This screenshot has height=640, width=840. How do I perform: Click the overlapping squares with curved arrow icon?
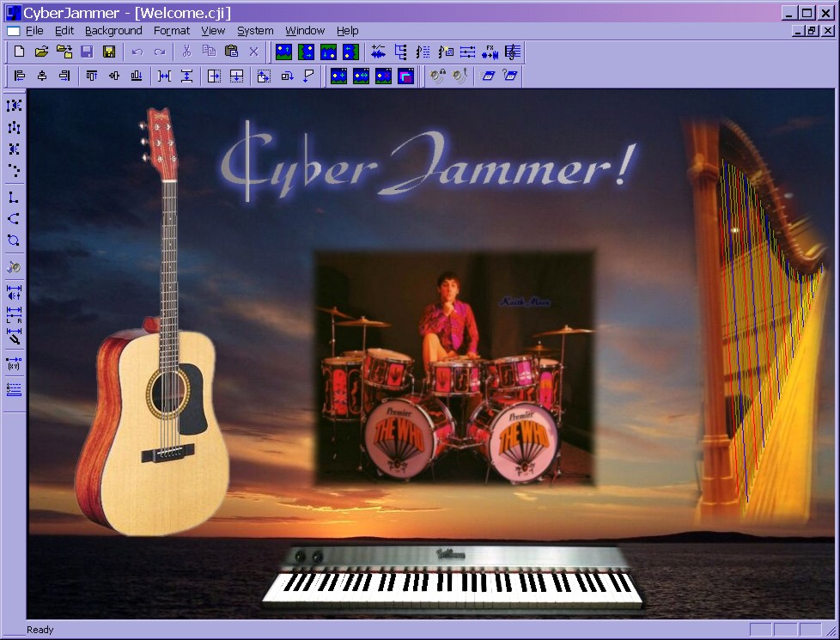[x=287, y=76]
